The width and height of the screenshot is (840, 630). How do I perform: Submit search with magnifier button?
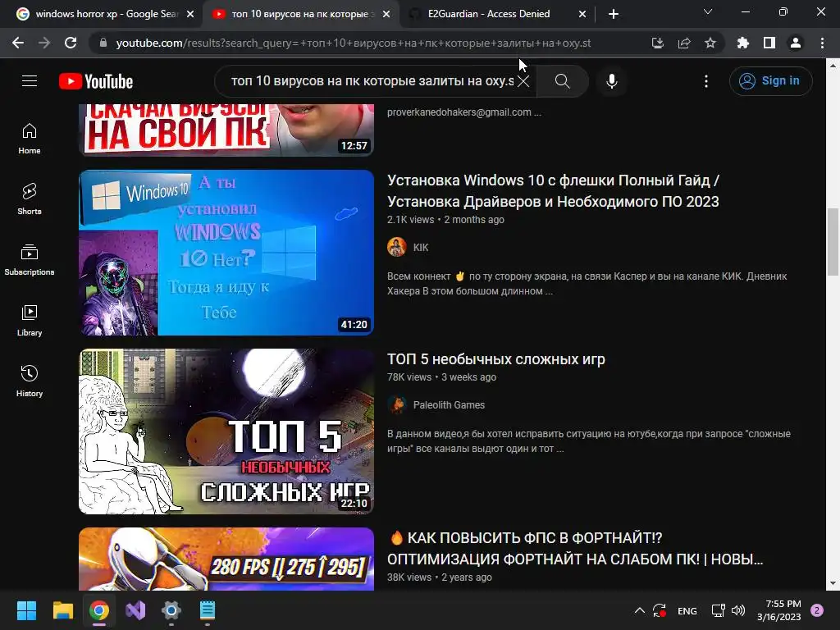click(562, 81)
